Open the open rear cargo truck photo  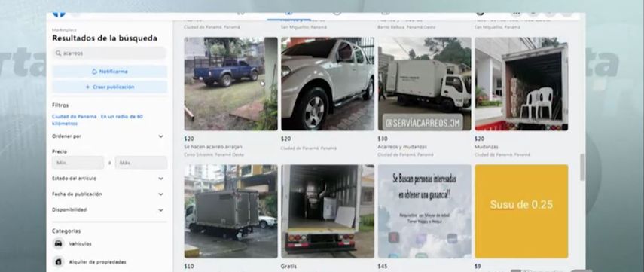(328, 211)
